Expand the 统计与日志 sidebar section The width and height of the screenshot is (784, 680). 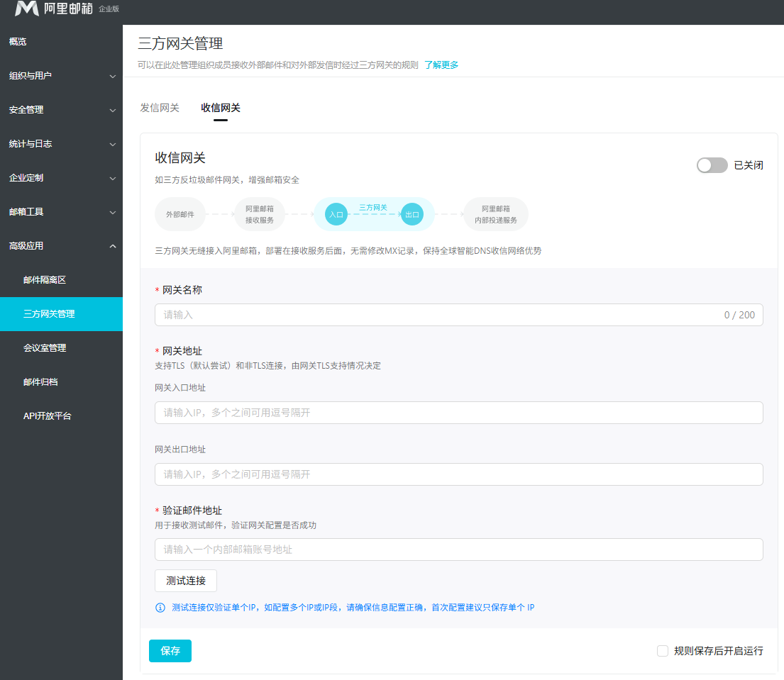pyautogui.click(x=61, y=144)
